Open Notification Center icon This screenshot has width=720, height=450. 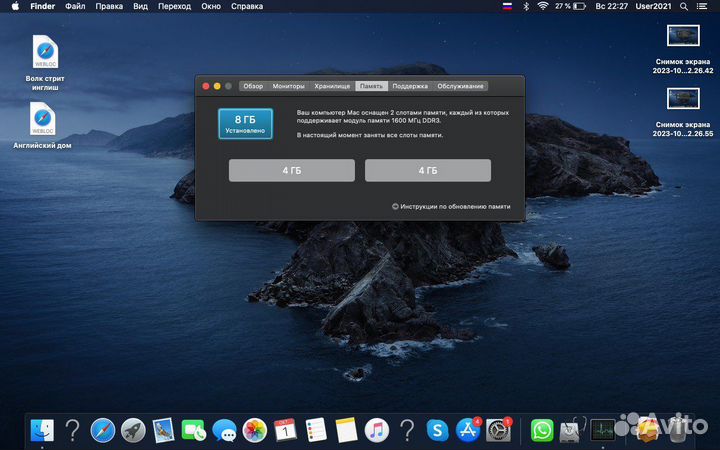(x=702, y=6)
